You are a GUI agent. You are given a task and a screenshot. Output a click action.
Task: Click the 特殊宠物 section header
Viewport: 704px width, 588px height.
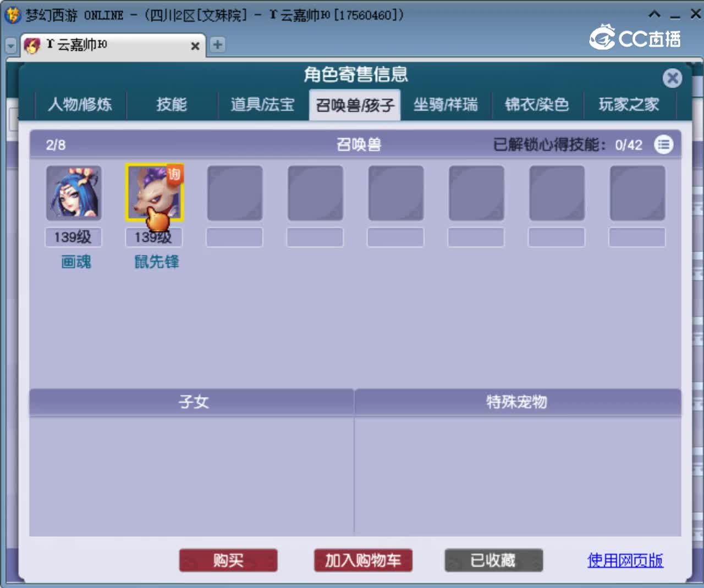click(517, 402)
